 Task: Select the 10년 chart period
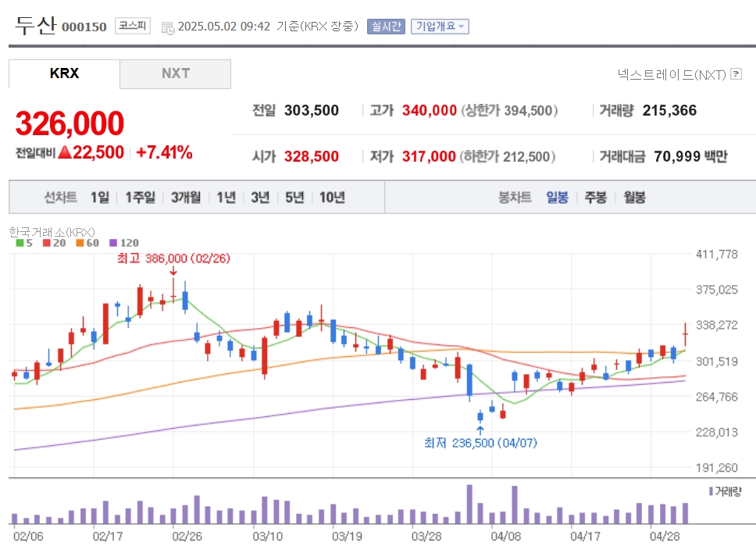[332, 198]
